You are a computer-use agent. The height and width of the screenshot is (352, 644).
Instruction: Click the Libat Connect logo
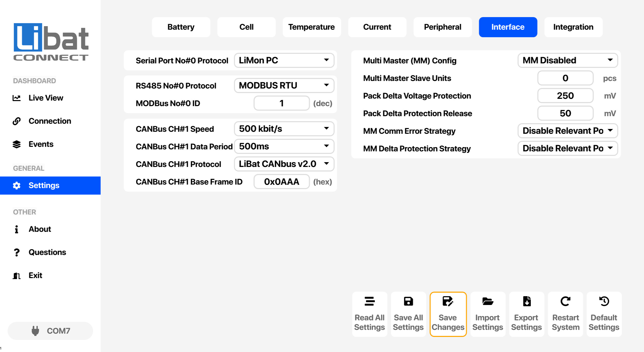tap(51, 42)
